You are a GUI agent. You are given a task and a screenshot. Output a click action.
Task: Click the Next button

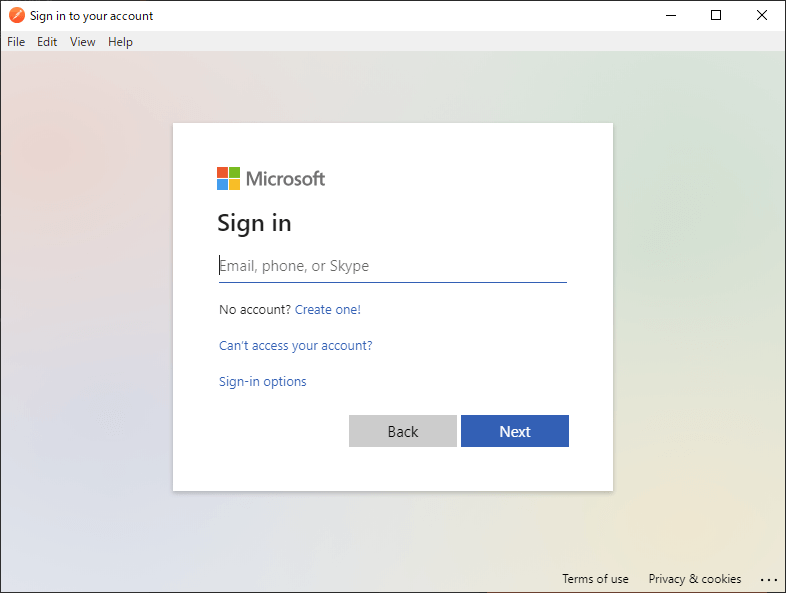[515, 431]
